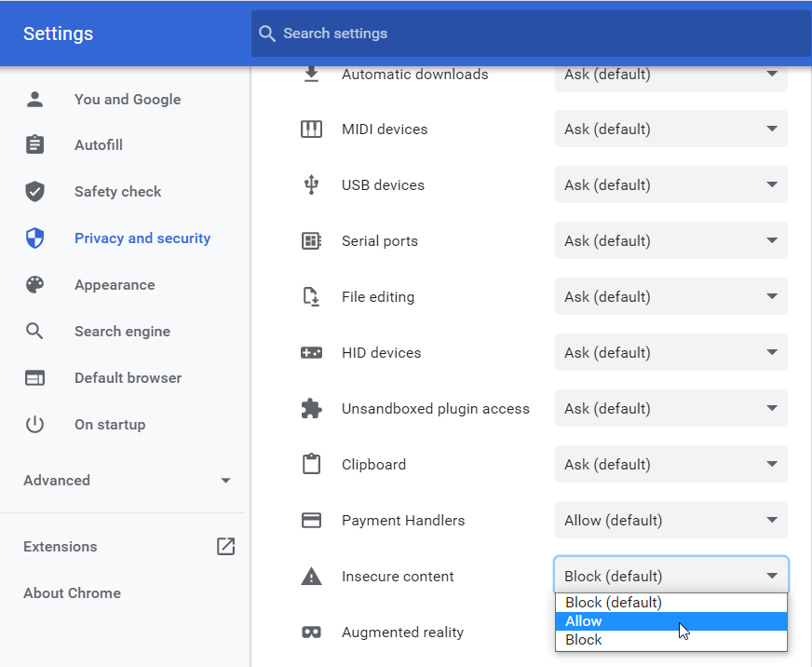Click the Settings title
The image size is (812, 667).
click(x=58, y=34)
